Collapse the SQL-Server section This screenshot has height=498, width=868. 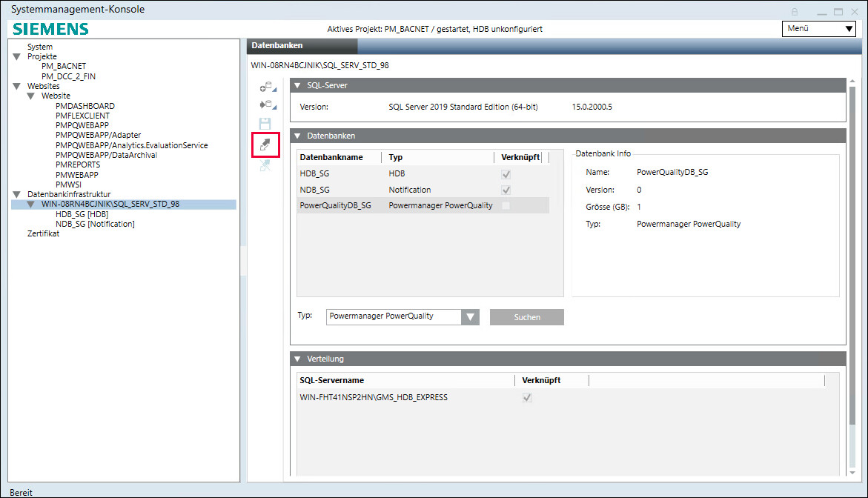(x=297, y=85)
